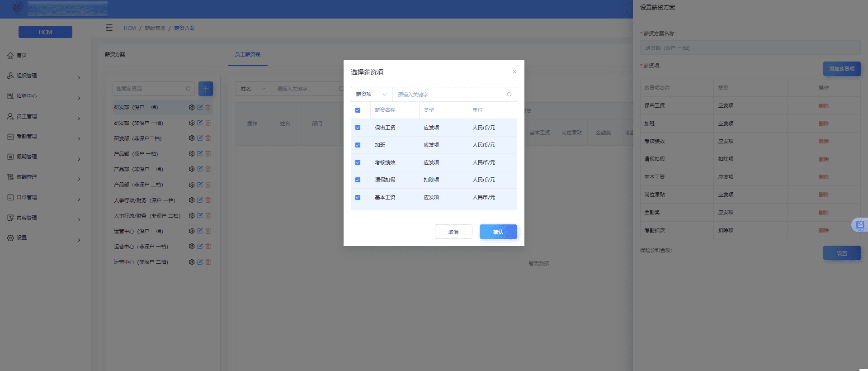Click the edit icon for 人事行政/财务 (深户 一档)
Screen dimensions: 868x371
pos(200,200)
